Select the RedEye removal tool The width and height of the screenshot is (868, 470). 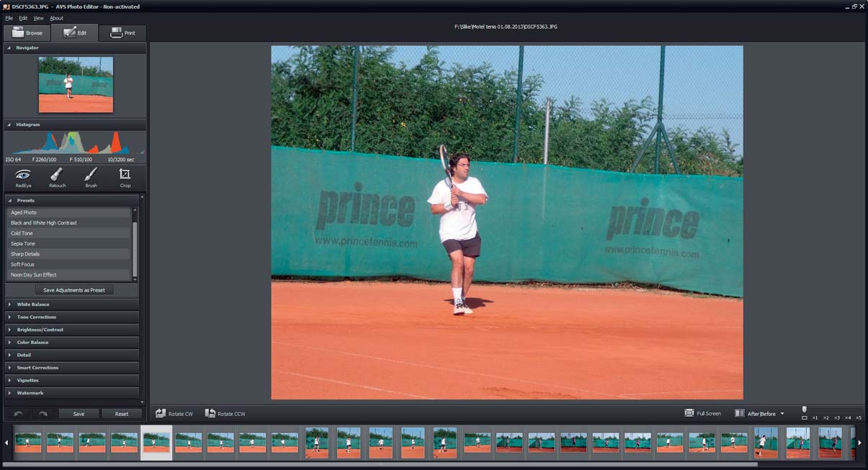(x=23, y=178)
